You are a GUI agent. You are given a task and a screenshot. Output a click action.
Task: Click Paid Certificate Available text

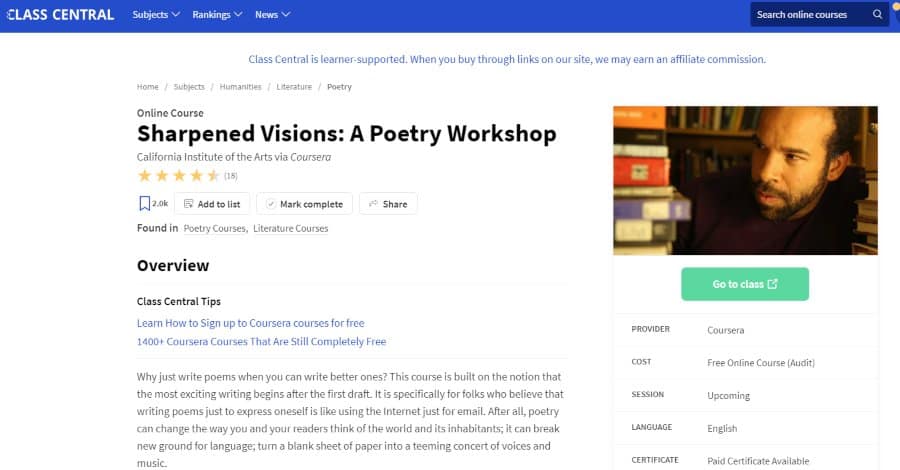[x=758, y=461]
